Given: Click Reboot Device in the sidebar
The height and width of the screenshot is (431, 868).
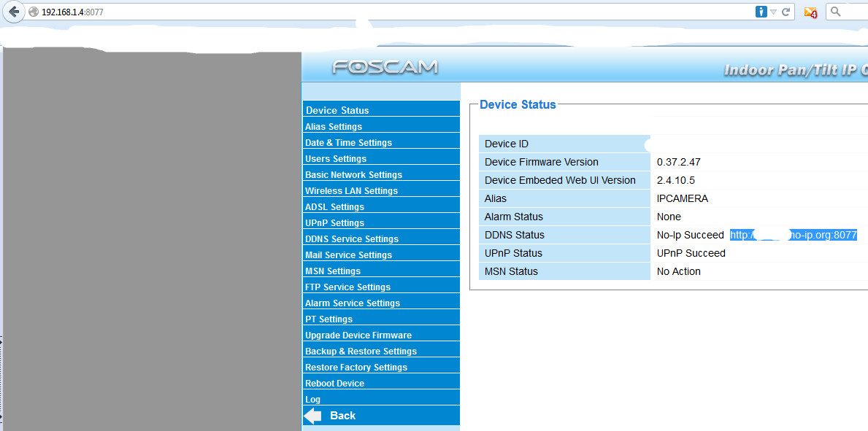Looking at the screenshot, I should click(334, 384).
